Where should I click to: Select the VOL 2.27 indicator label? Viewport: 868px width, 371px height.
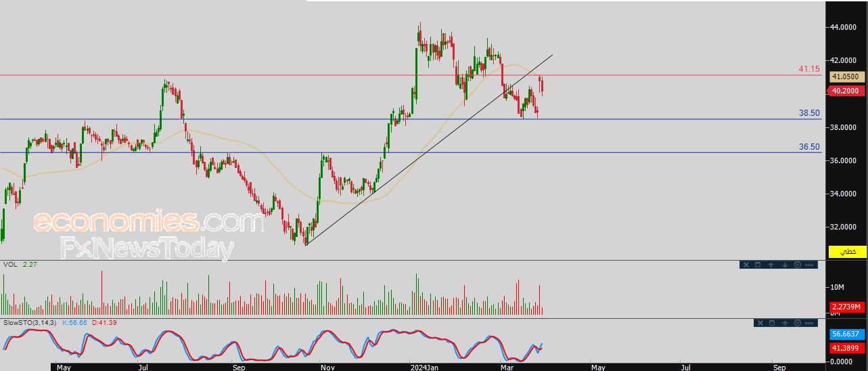20,264
